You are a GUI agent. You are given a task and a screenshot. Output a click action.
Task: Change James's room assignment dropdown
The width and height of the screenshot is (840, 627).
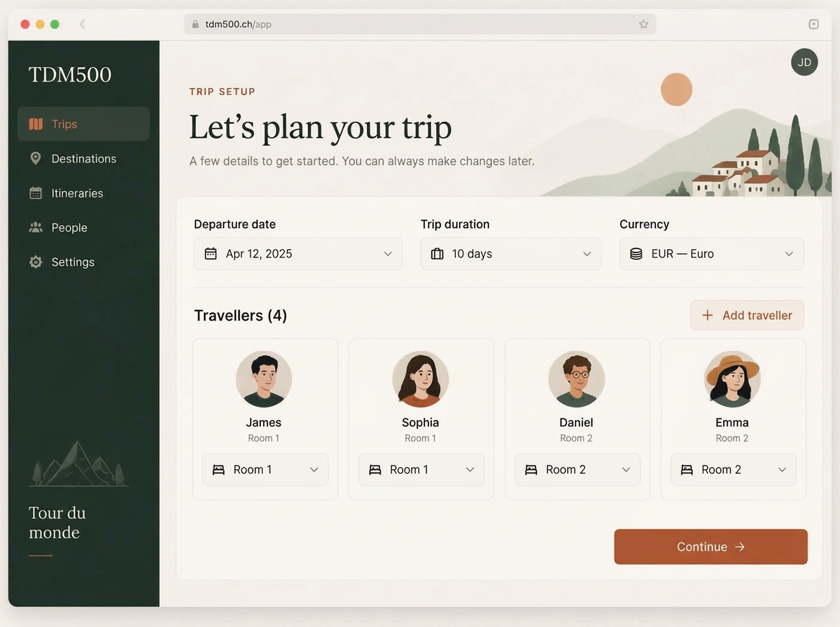(x=265, y=470)
